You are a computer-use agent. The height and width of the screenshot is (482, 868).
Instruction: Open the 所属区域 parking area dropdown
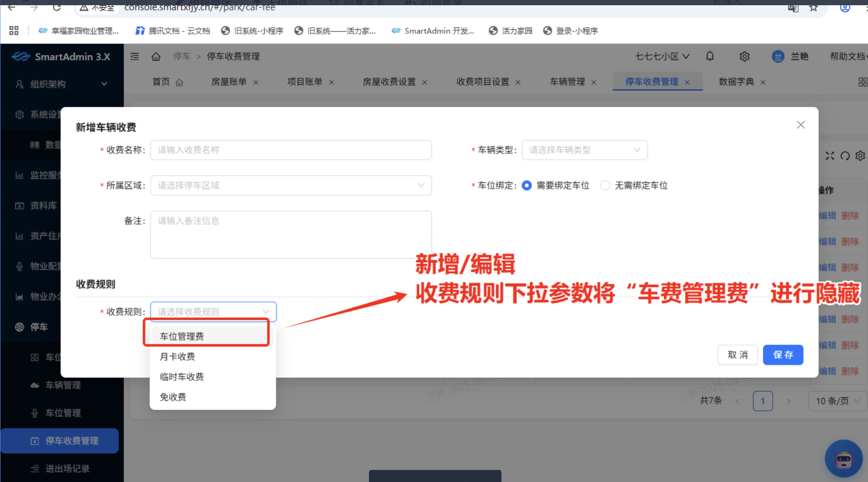pos(291,186)
